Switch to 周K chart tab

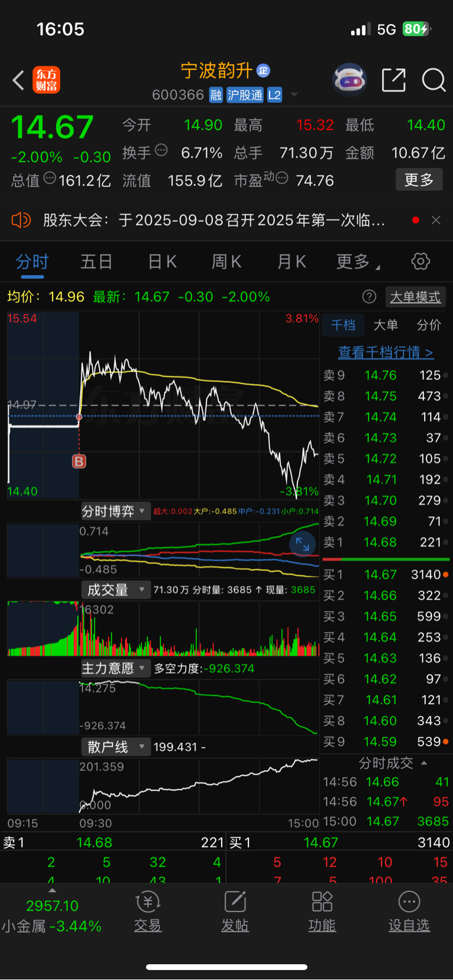coord(226,262)
